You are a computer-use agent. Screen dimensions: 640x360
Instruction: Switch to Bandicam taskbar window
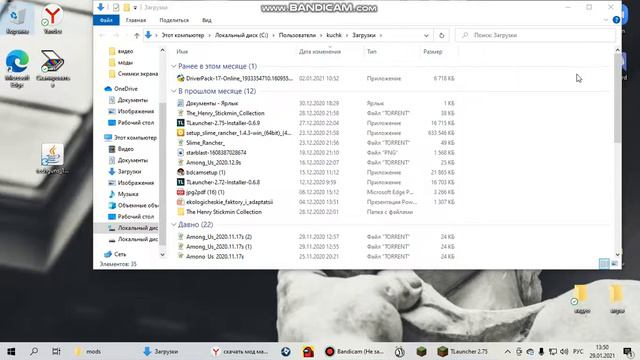tap(354, 351)
